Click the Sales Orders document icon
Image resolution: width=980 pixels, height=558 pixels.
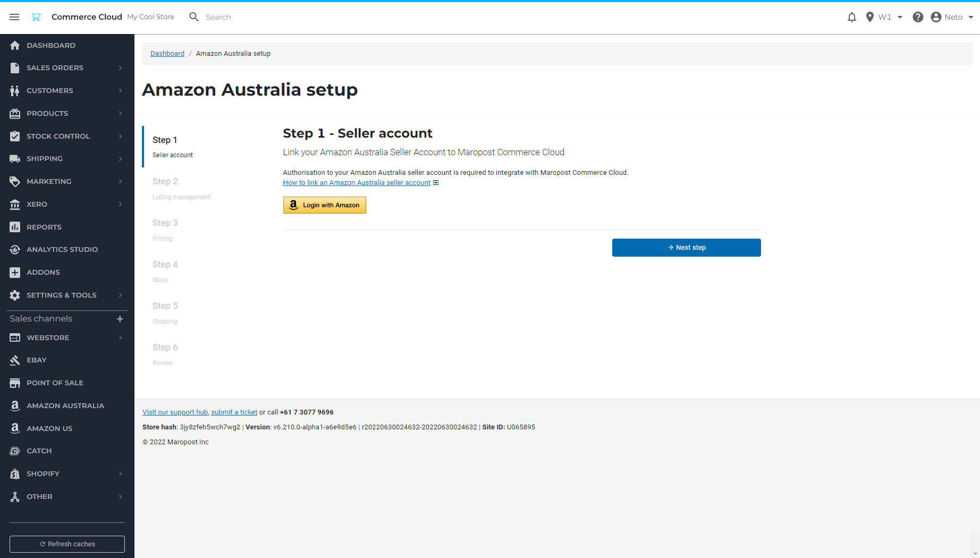(15, 68)
